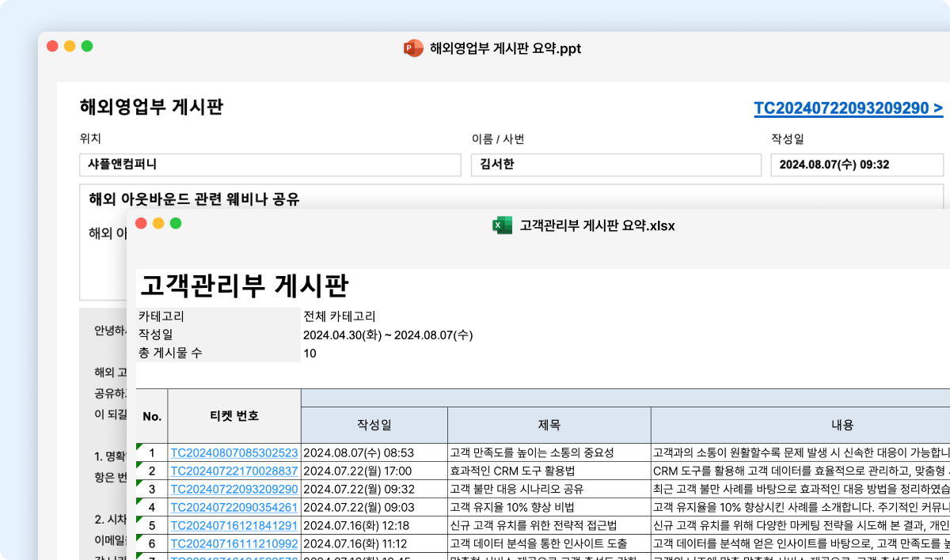
Task: Open ticket link TC20240807085302523
Action: click(234, 452)
